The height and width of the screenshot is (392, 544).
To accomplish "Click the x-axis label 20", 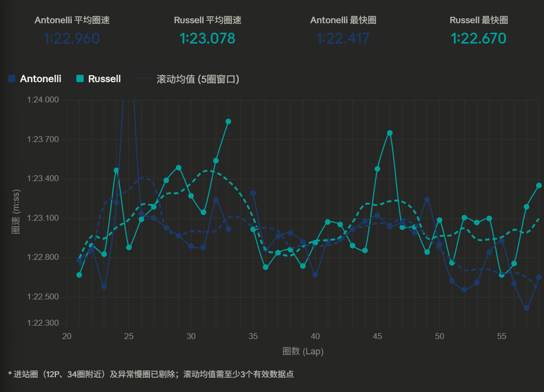I will (x=66, y=336).
